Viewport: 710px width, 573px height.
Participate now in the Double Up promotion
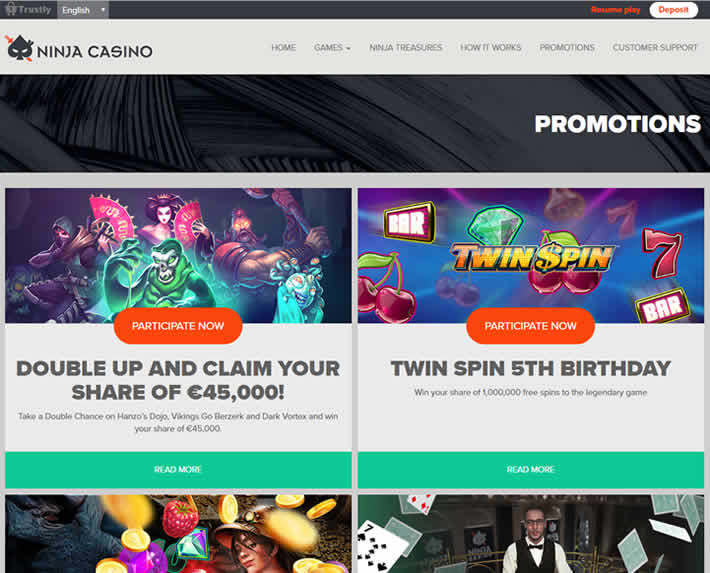coord(178,326)
